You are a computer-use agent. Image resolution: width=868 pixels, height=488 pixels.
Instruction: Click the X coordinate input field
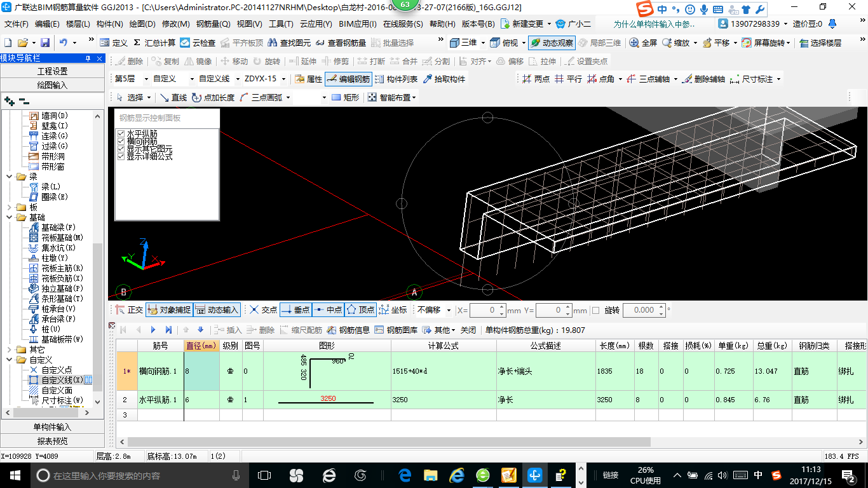pyautogui.click(x=487, y=310)
